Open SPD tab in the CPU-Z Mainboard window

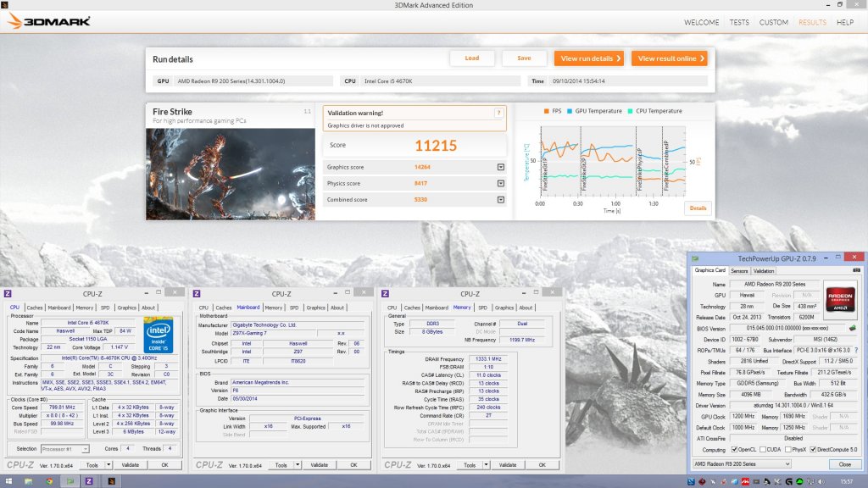pos(294,308)
